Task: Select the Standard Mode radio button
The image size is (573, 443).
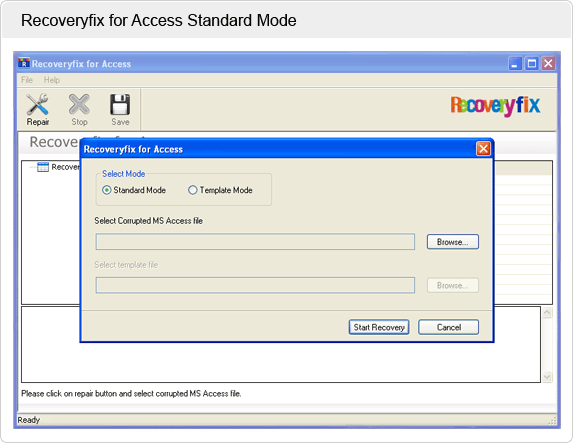Action: point(106,190)
